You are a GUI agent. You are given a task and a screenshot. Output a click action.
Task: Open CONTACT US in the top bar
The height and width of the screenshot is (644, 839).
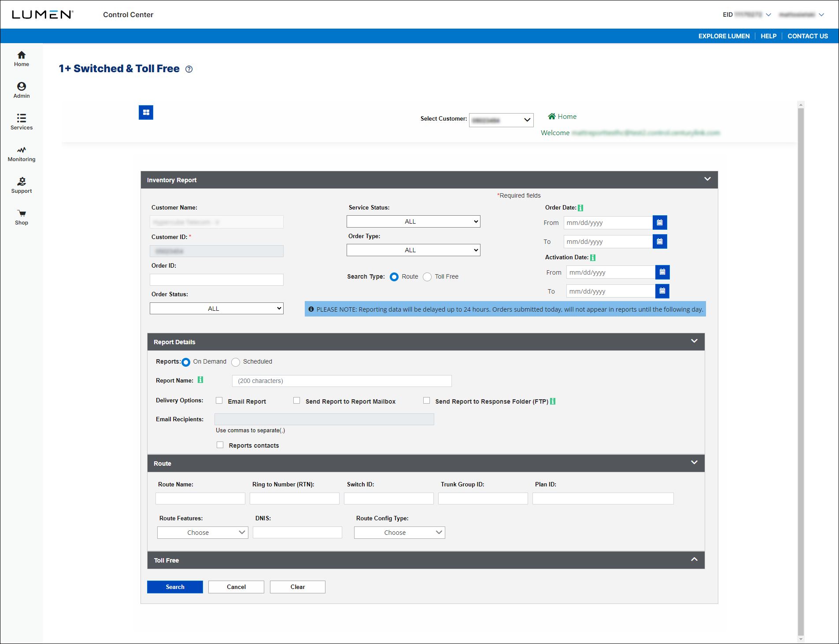[x=807, y=36]
